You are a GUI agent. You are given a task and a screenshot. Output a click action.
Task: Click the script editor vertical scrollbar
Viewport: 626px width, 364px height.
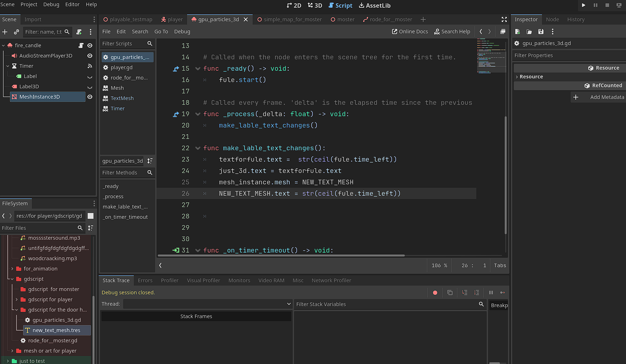click(x=506, y=175)
